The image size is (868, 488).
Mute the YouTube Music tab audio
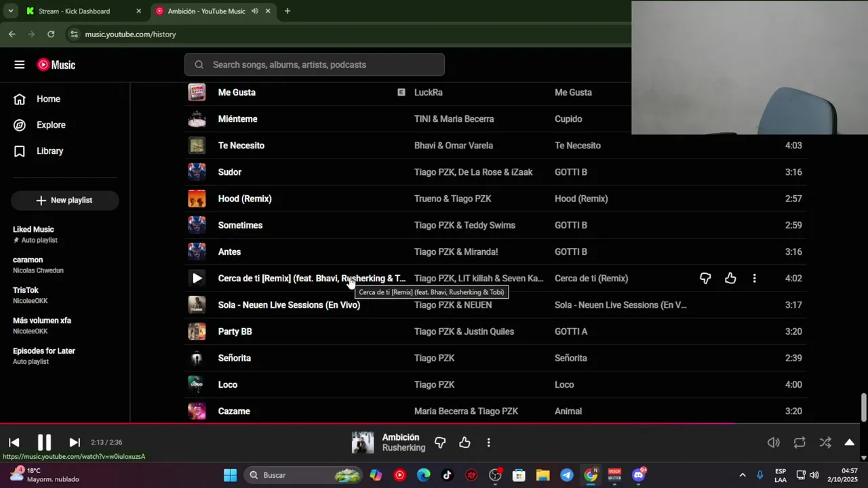click(255, 11)
